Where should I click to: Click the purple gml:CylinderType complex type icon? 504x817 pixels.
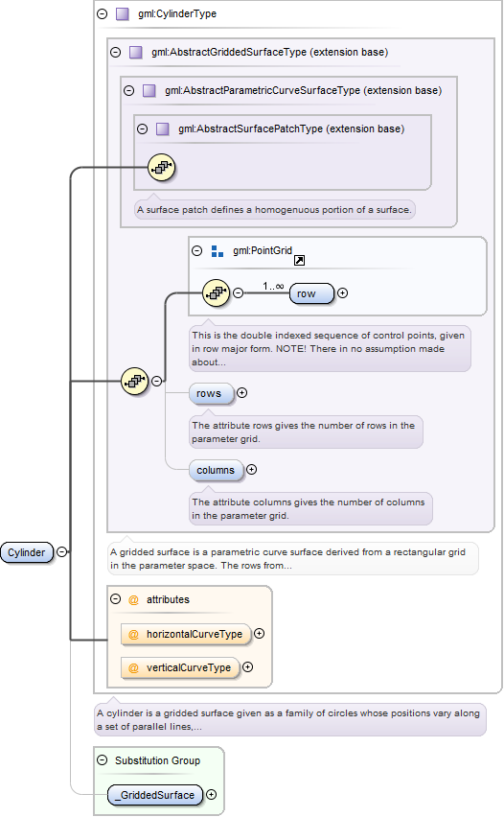pos(123,13)
